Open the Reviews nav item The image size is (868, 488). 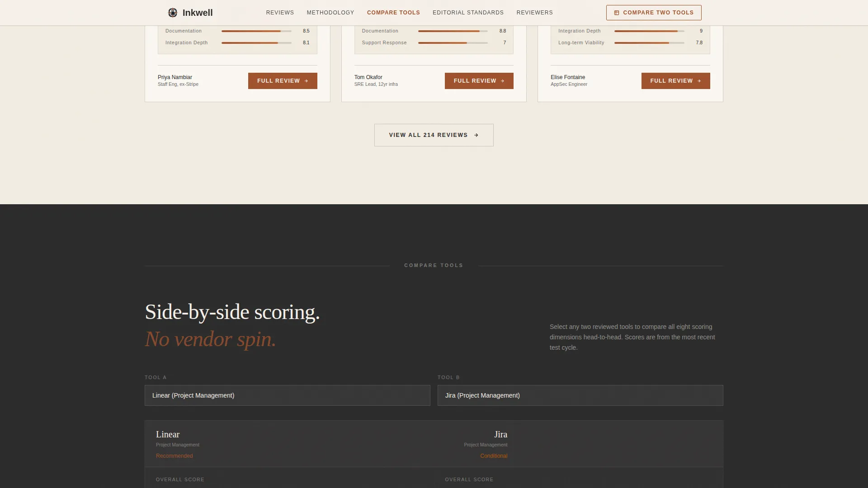click(x=280, y=13)
